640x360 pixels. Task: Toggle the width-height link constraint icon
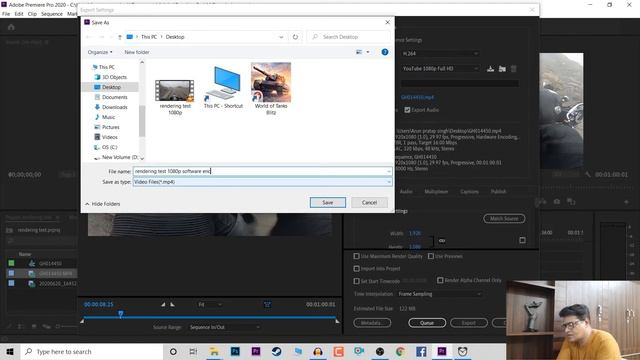point(442,241)
